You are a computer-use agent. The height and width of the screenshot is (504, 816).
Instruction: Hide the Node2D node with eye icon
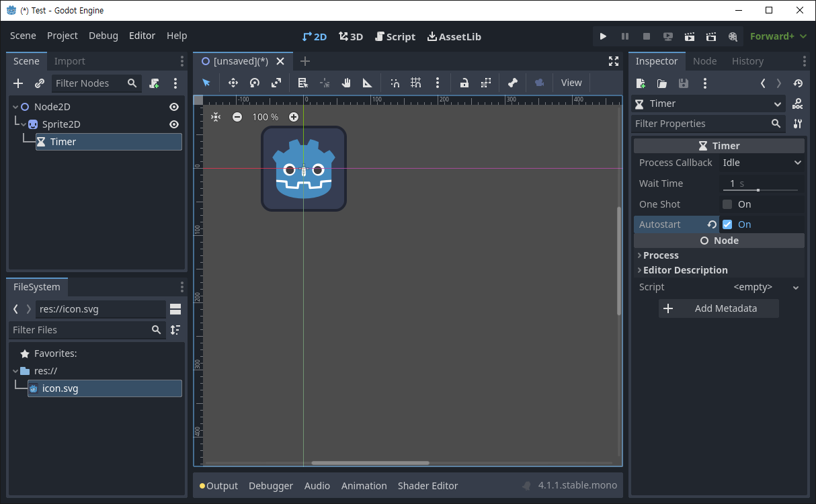click(x=174, y=107)
